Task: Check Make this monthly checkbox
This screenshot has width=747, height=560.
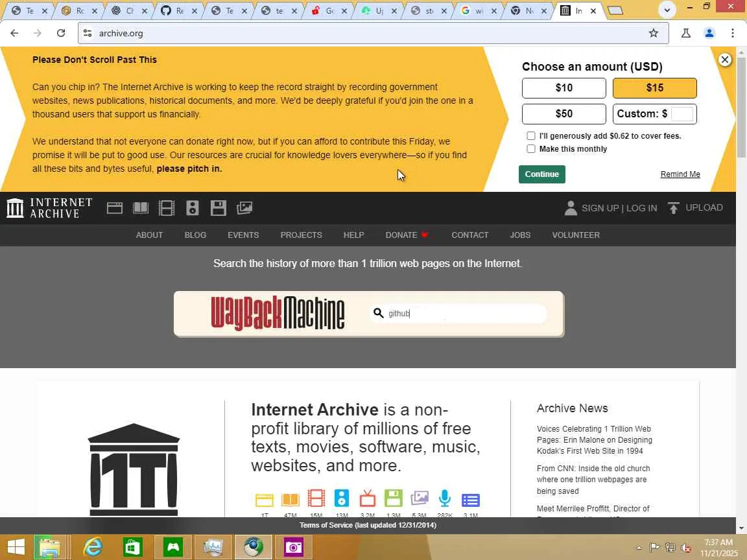Action: pyautogui.click(x=530, y=148)
